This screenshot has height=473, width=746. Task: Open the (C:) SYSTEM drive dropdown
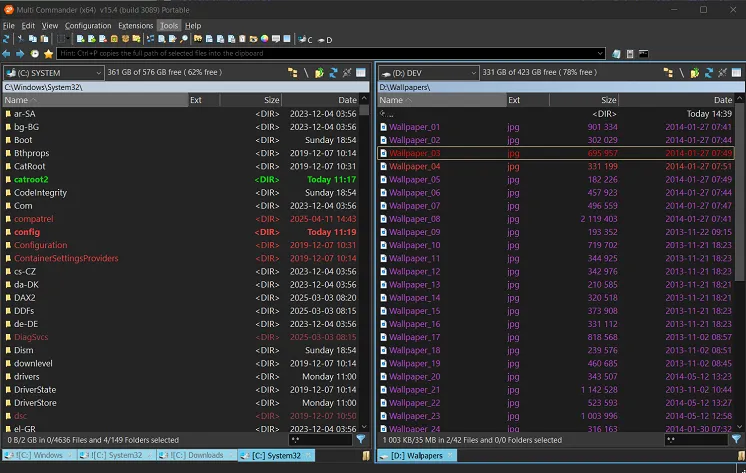click(x=54, y=73)
